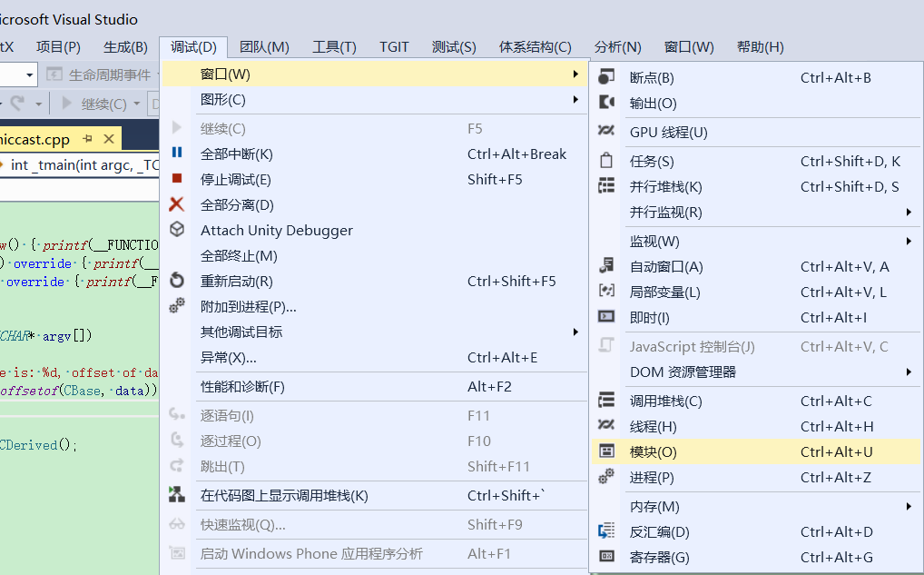Click the Immediate window icon
Image resolution: width=924 pixels, height=575 pixels.
[606, 317]
